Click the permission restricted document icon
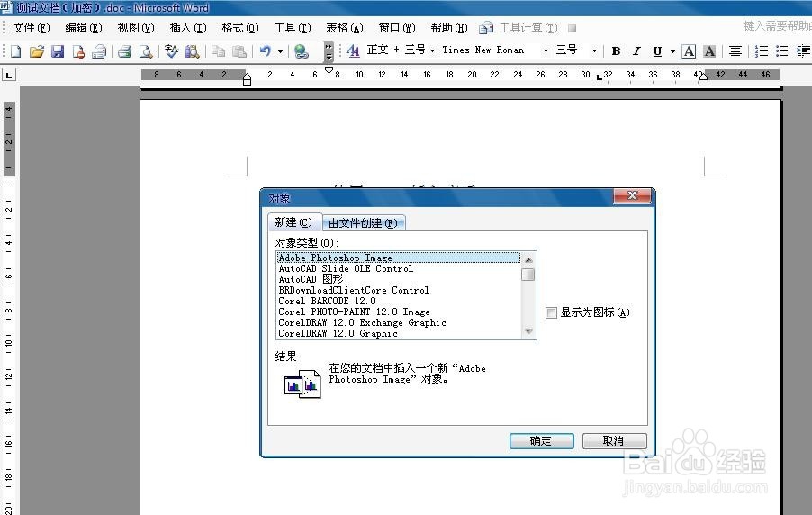Viewport: 812px width, 515px height. [x=78, y=51]
